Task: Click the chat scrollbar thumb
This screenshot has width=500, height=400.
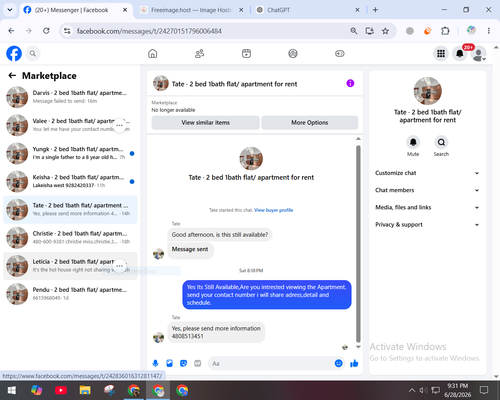Action: coord(358,243)
